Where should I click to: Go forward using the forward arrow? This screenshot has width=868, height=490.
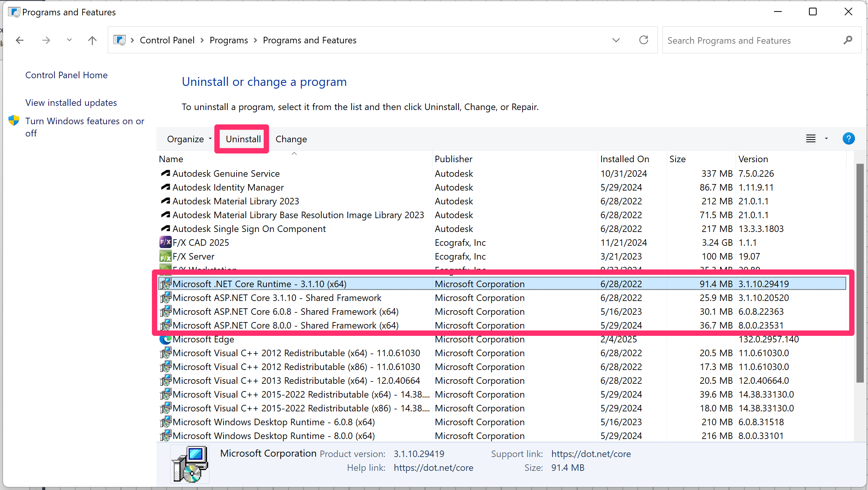(x=46, y=40)
